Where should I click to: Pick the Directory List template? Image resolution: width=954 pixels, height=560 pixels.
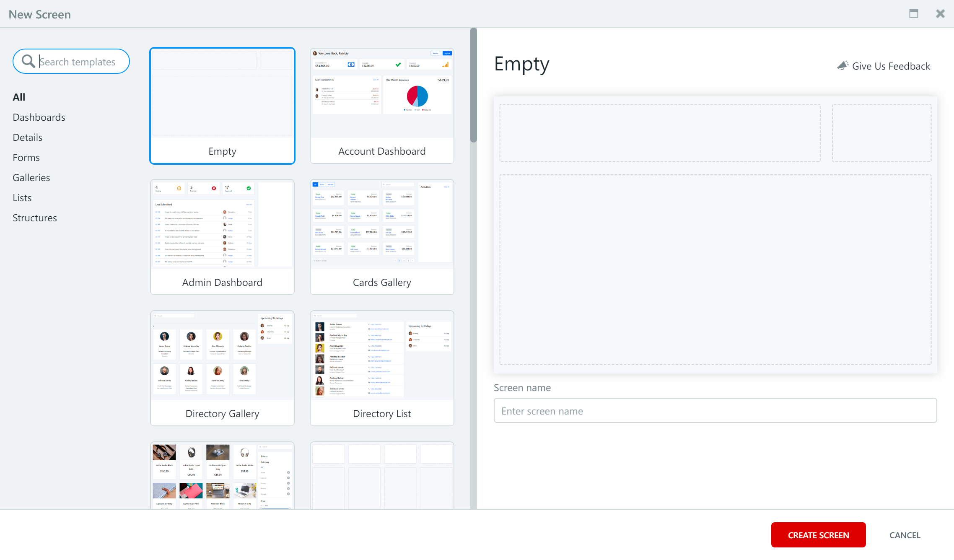pyautogui.click(x=382, y=368)
